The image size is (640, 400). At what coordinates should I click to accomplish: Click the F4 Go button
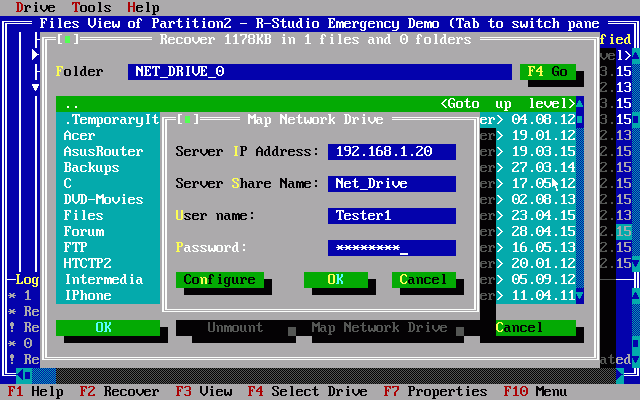pos(548,71)
